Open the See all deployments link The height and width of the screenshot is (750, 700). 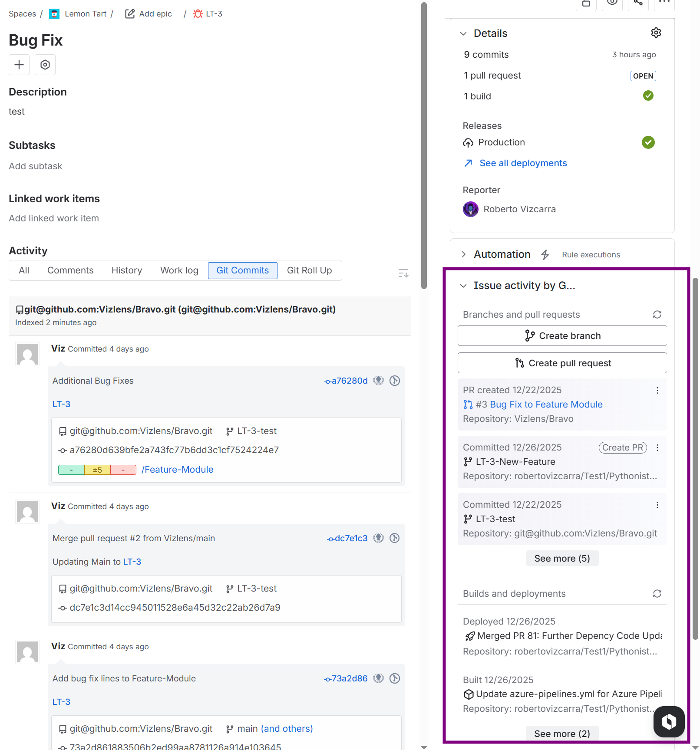tap(523, 163)
